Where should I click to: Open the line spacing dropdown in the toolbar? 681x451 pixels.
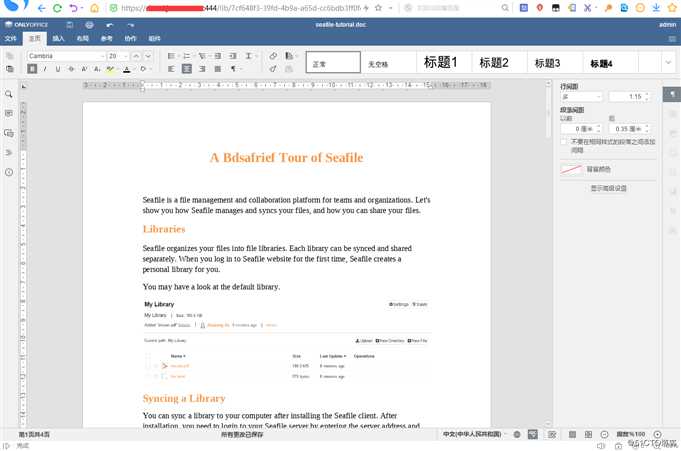(250, 56)
